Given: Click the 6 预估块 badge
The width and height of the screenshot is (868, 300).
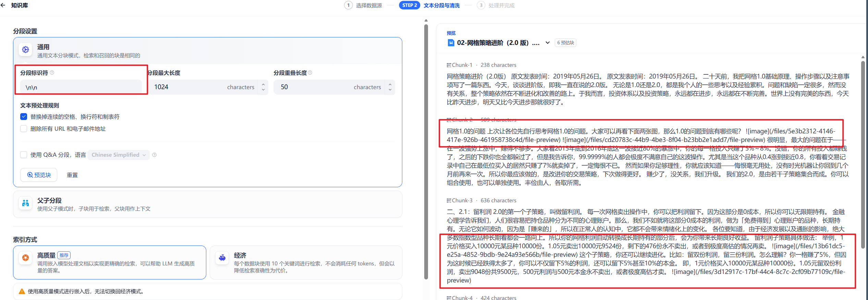Looking at the screenshot, I should point(565,43).
